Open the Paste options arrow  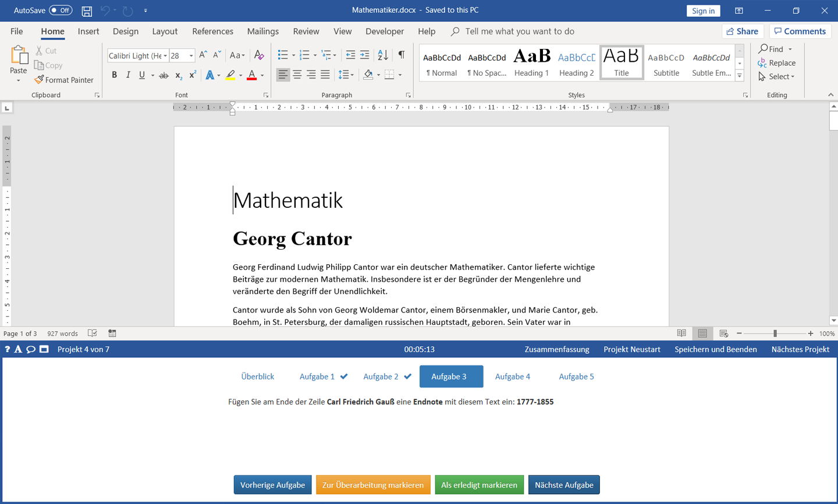(x=19, y=80)
